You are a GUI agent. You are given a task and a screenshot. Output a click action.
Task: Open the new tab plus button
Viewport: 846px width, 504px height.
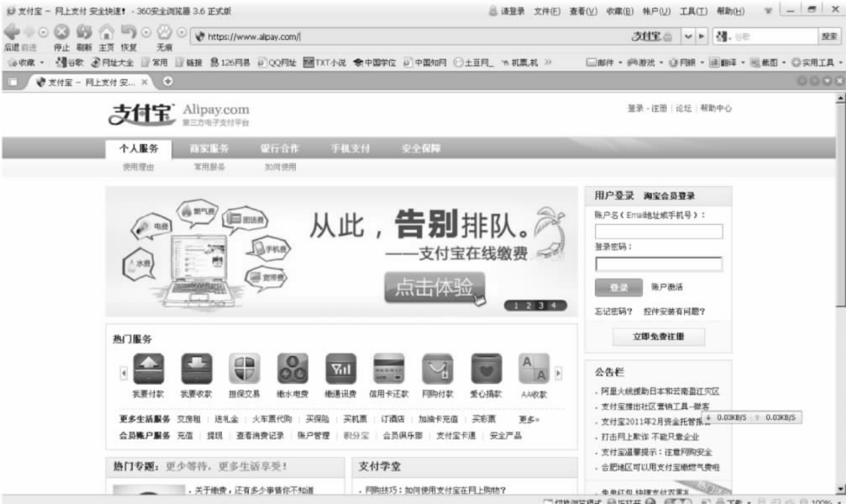click(167, 81)
